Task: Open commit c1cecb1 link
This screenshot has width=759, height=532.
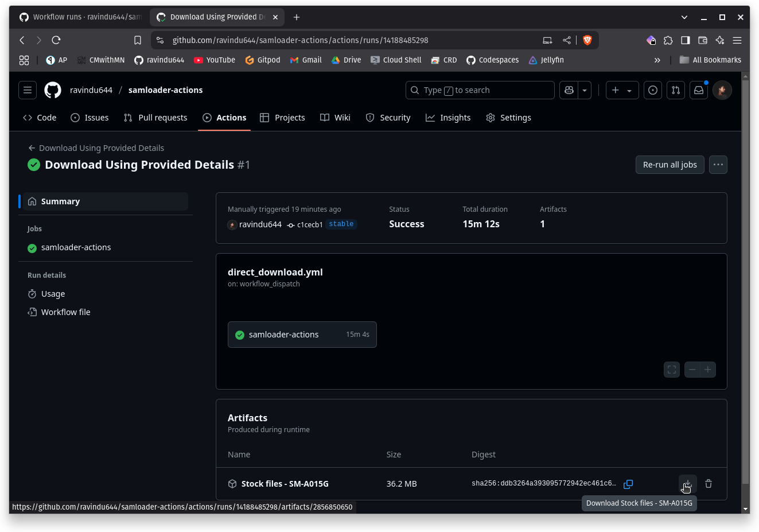Action: pos(310,225)
